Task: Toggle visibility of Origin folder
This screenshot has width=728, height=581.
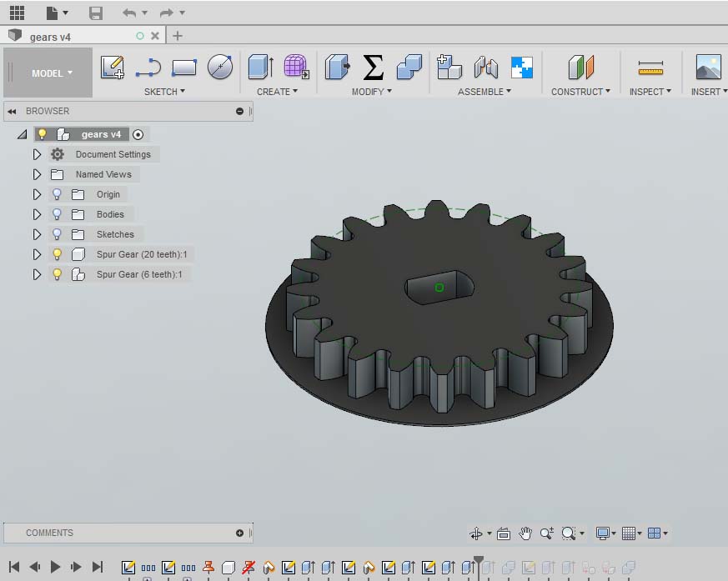Action: [x=58, y=194]
